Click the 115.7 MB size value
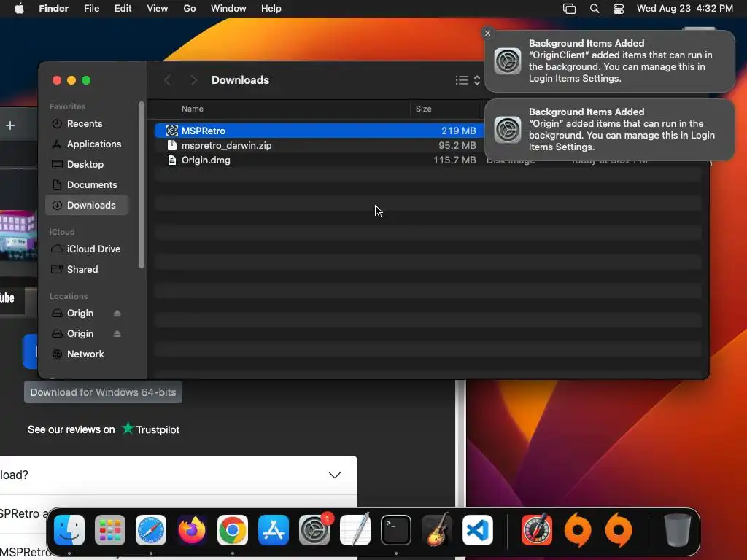The image size is (747, 560). pyautogui.click(x=454, y=160)
